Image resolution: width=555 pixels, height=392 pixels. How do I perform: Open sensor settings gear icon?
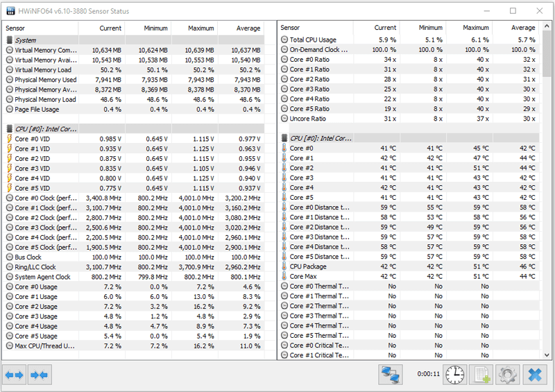[507, 375]
